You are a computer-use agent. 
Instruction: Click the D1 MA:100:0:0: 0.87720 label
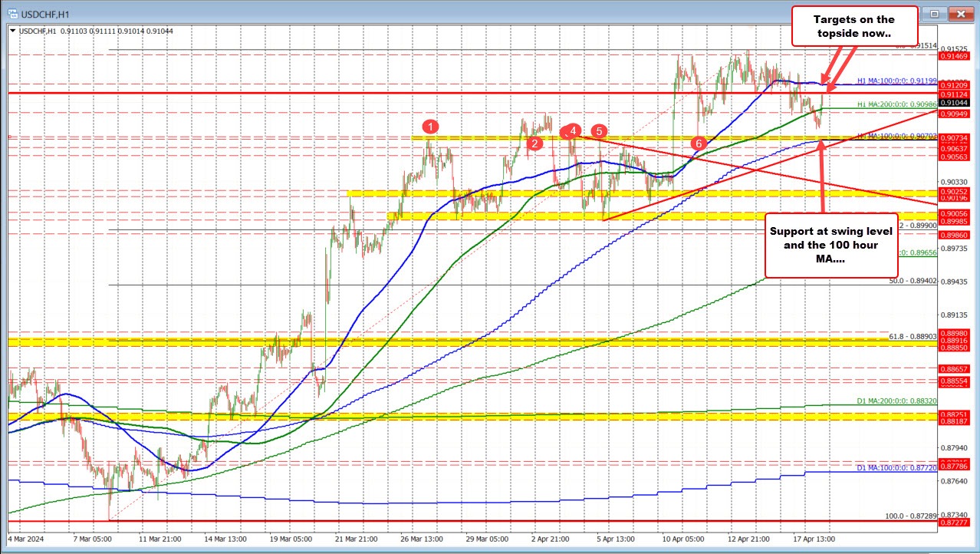(x=897, y=467)
